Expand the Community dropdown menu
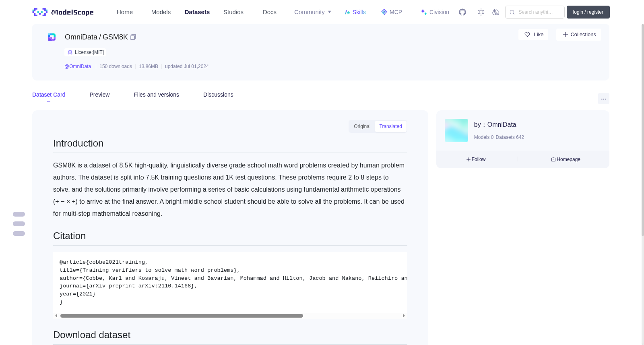 [x=313, y=12]
